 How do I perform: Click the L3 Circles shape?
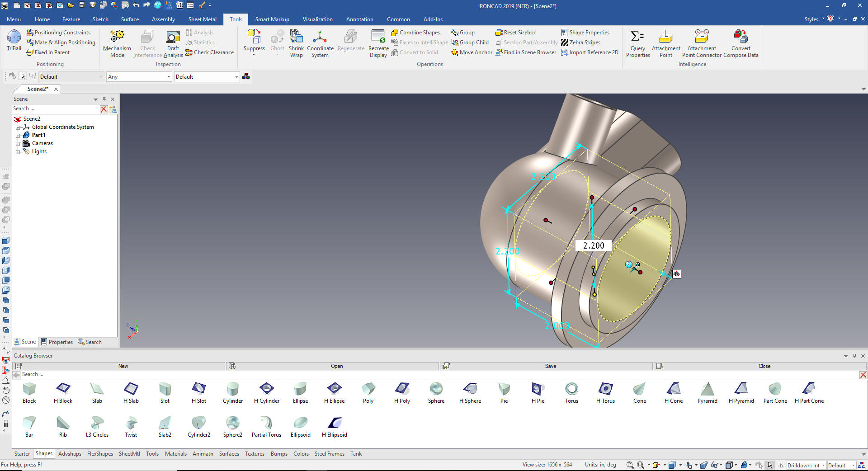(97, 427)
